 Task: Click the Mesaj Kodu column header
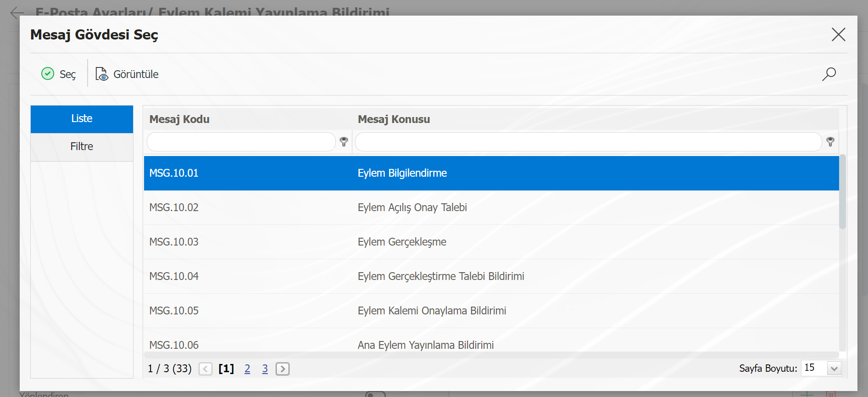pos(179,119)
